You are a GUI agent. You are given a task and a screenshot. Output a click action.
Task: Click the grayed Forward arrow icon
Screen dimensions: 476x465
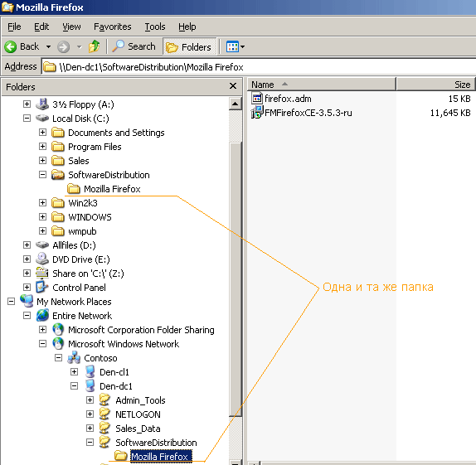tap(64, 47)
